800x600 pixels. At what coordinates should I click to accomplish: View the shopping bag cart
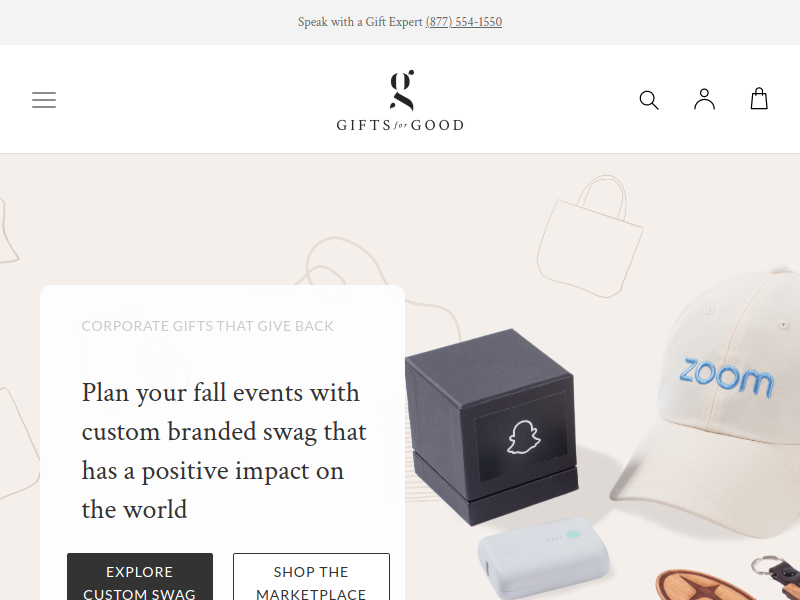pos(759,98)
